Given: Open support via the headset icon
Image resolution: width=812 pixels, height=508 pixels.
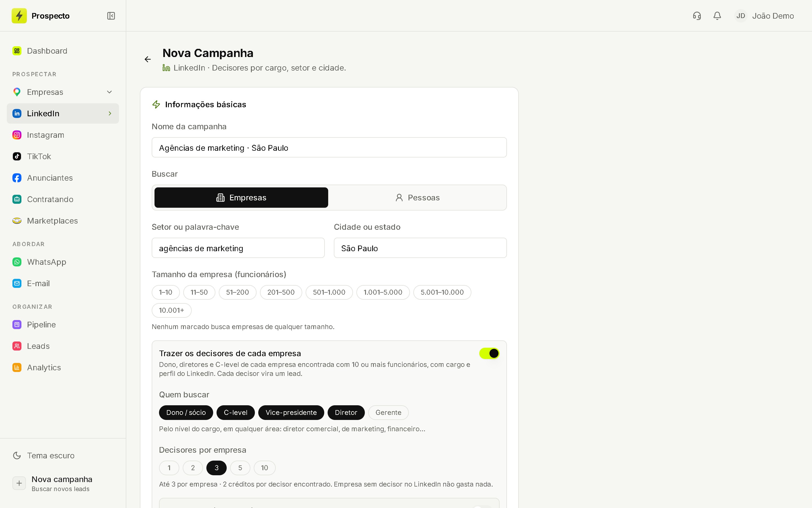Looking at the screenshot, I should [697, 16].
